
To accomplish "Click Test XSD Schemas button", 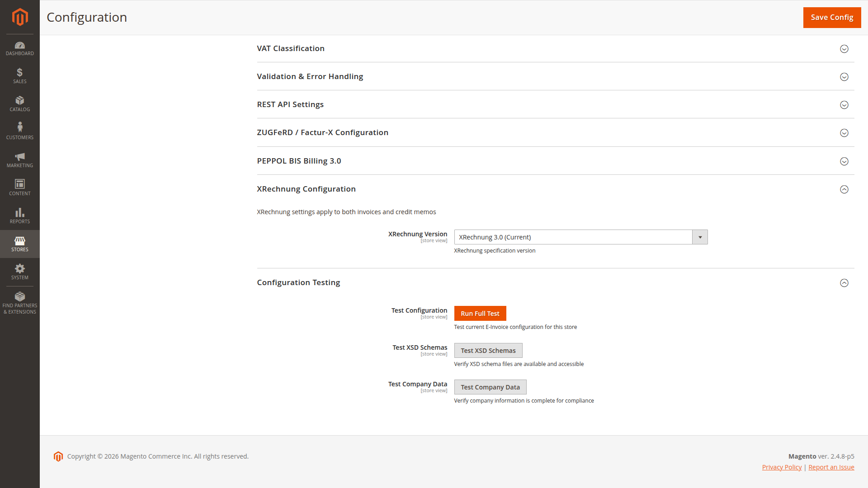I will (488, 351).
